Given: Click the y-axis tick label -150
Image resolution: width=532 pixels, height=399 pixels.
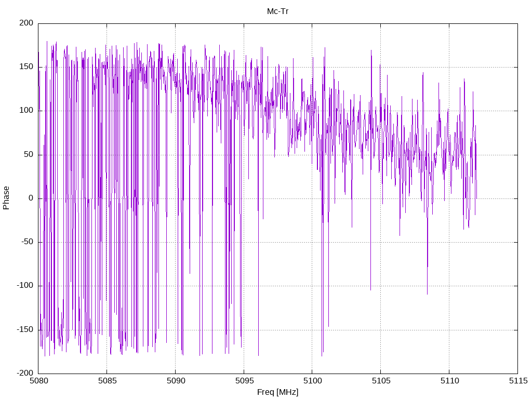Looking at the screenshot, I should pyautogui.click(x=25, y=329).
